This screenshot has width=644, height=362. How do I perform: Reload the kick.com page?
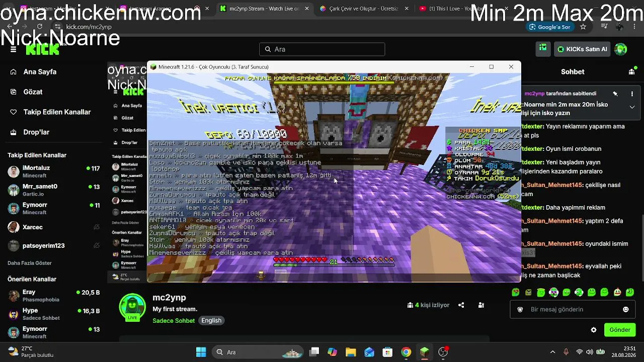click(x=40, y=27)
